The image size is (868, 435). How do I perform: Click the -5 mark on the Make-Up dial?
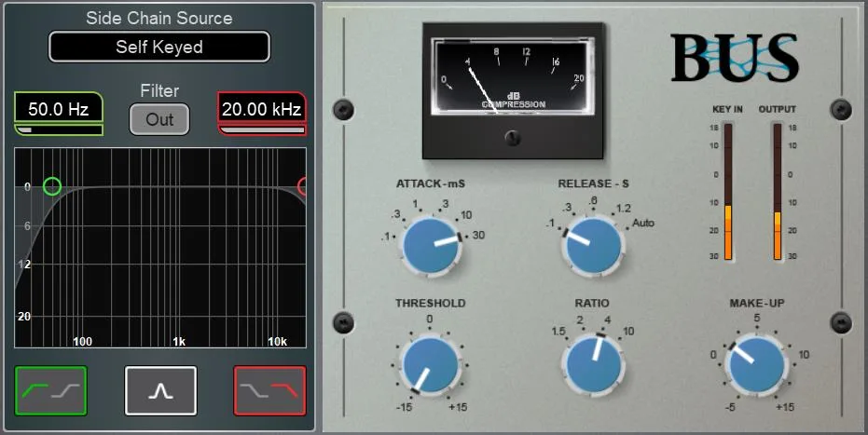click(x=730, y=407)
